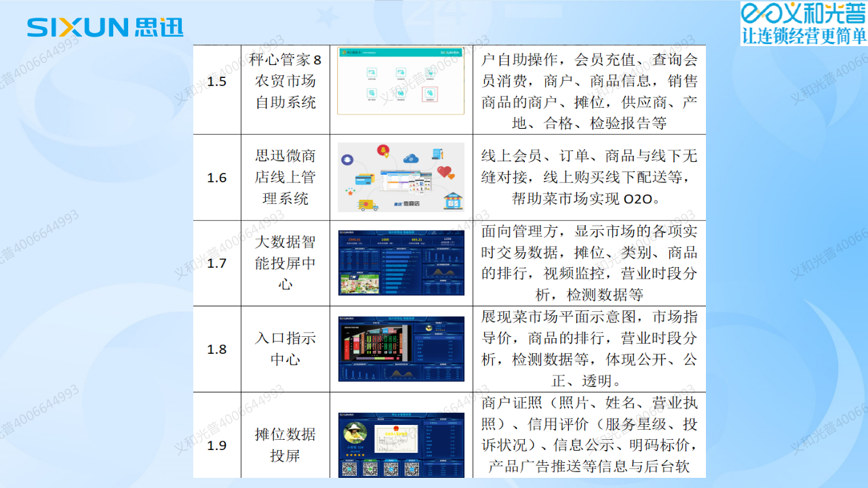Click the yellow delivery truck icon
Viewport: 868px width, 488px height.
368,205
